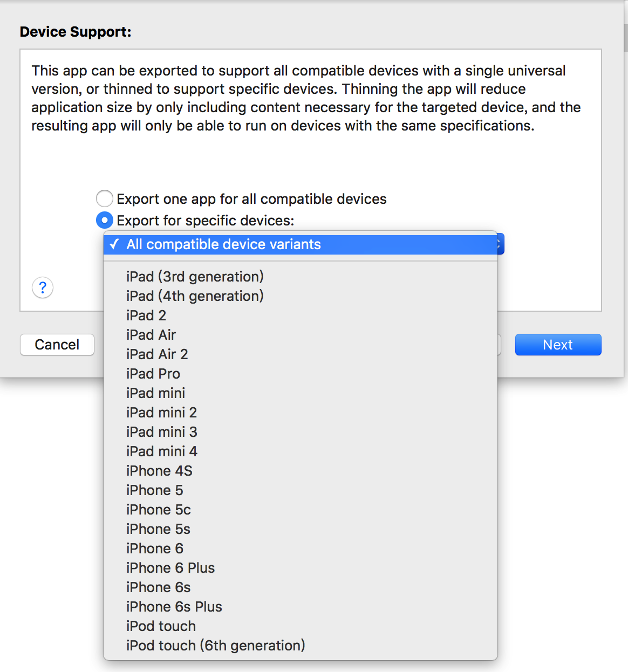
Task: Click the Next button
Action: (x=558, y=345)
